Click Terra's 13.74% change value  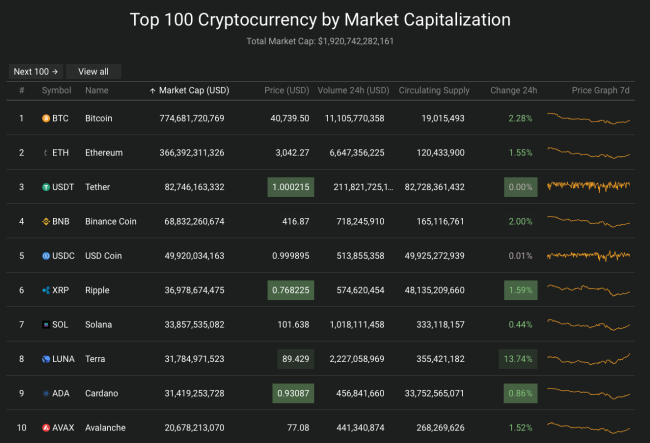(518, 359)
